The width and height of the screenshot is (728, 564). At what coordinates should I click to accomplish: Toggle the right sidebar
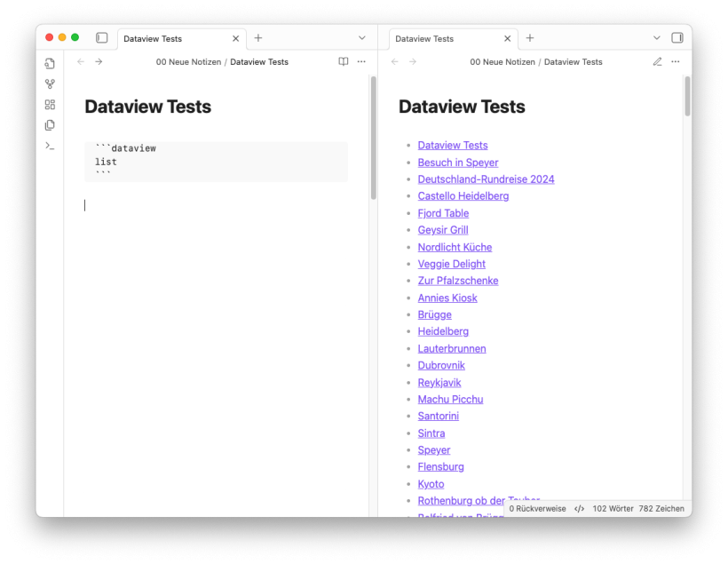[677, 37]
